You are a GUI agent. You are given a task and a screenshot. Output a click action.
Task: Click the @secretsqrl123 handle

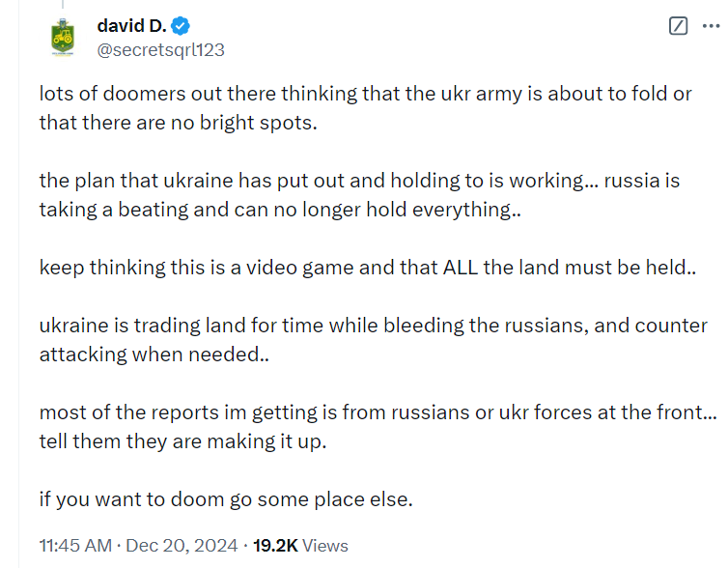160,50
